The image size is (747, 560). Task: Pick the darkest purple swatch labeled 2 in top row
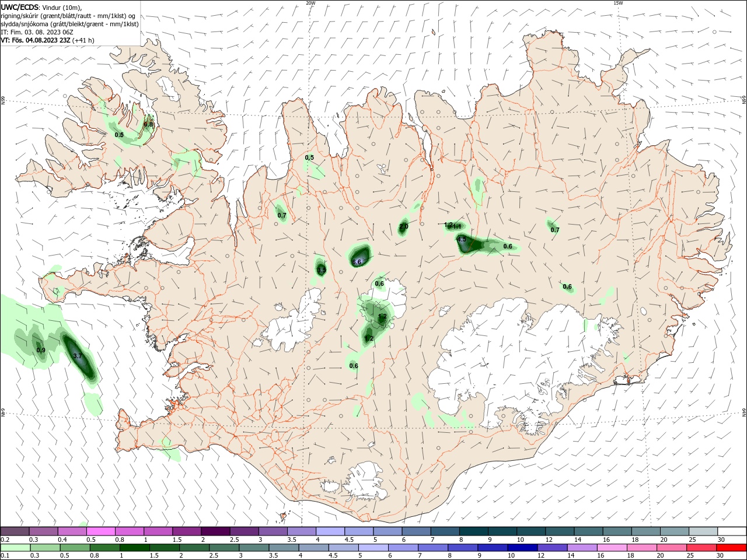coord(215,531)
